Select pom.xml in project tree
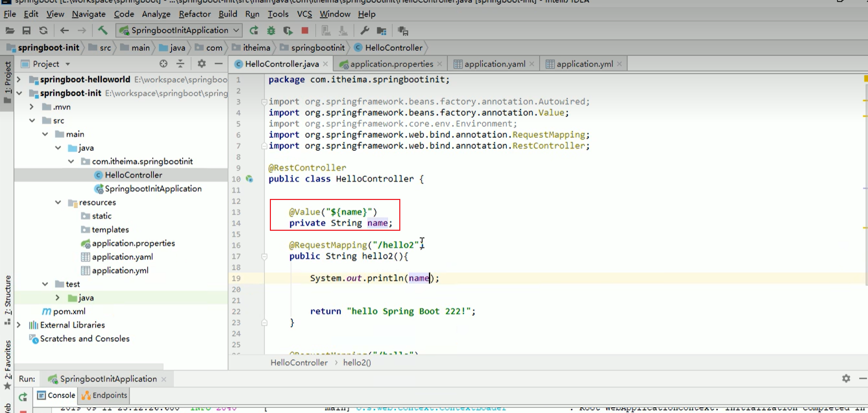The height and width of the screenshot is (413, 868). 64,311
